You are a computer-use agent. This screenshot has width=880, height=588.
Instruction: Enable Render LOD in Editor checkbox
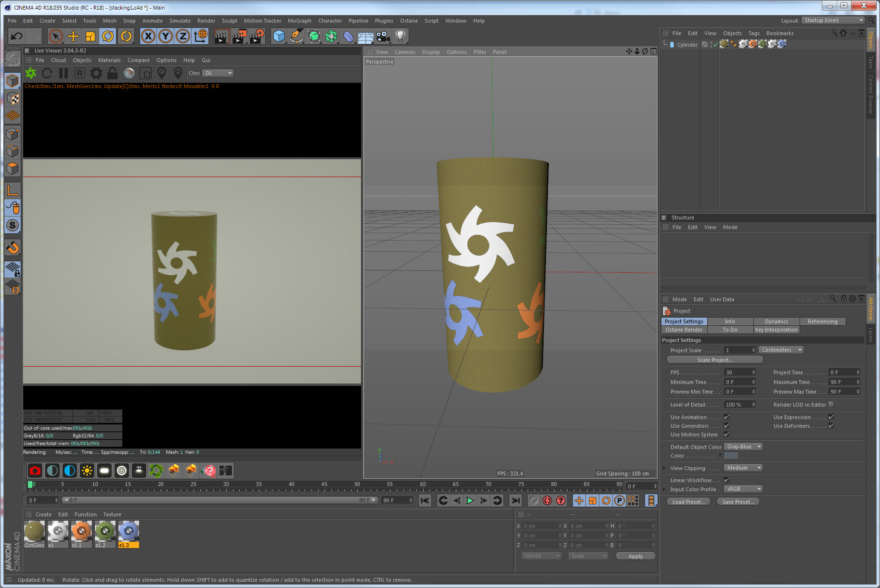(x=831, y=404)
